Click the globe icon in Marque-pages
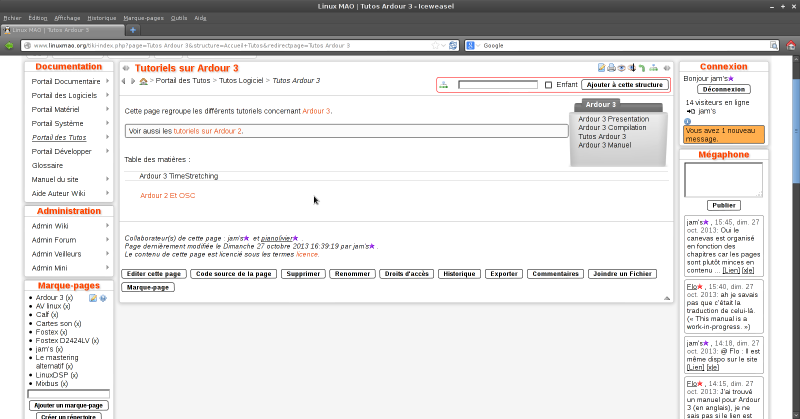The width and height of the screenshot is (800, 419). [x=103, y=298]
